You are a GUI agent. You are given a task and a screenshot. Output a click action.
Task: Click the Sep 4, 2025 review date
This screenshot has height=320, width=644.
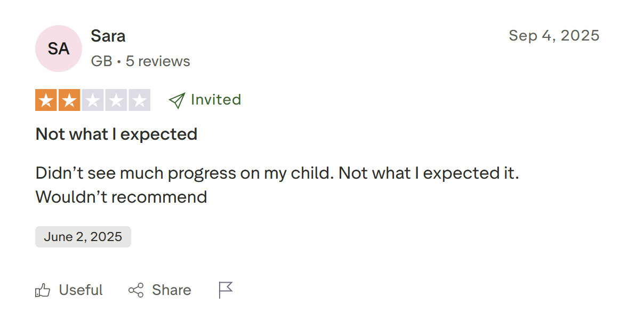554,36
